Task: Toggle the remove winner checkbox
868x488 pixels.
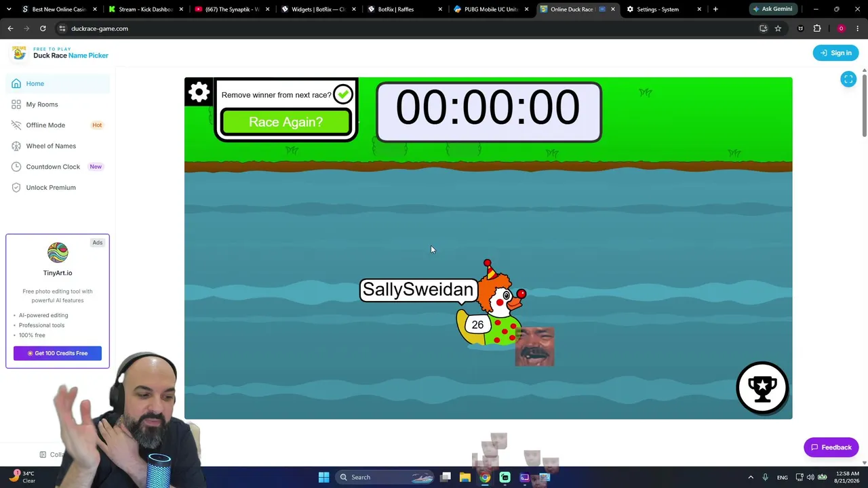Action: point(343,94)
